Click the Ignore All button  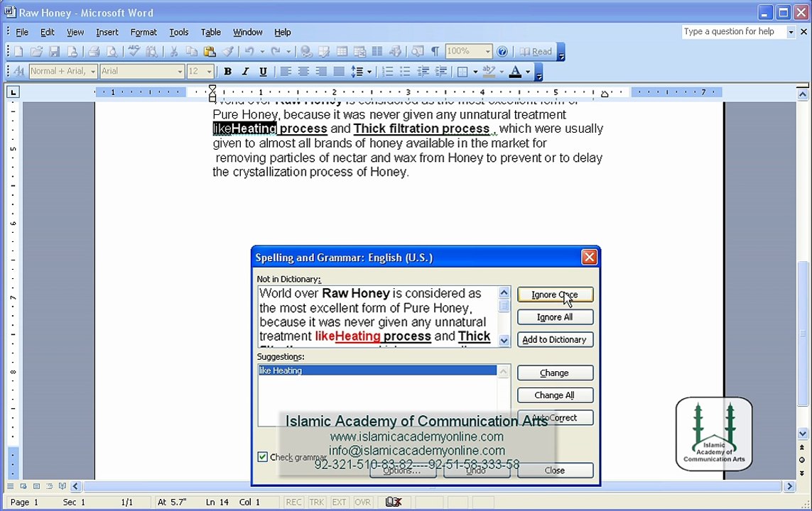click(555, 317)
